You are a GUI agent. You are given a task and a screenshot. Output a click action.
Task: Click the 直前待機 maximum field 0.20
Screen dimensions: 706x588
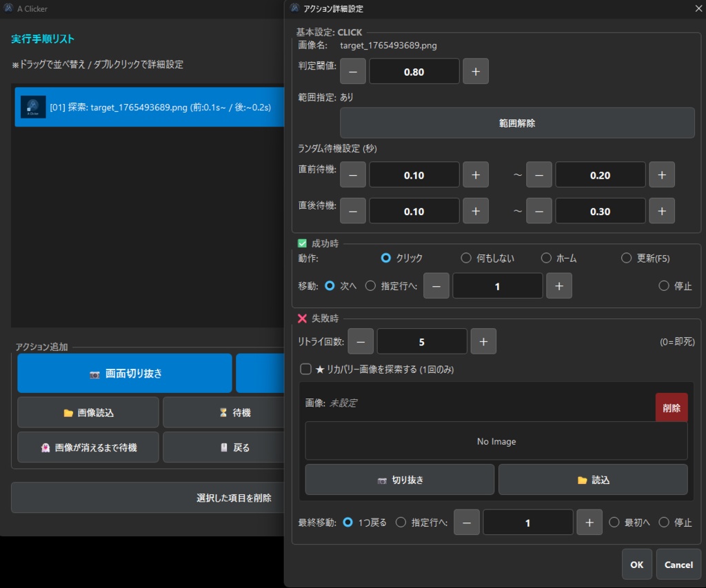(601, 174)
